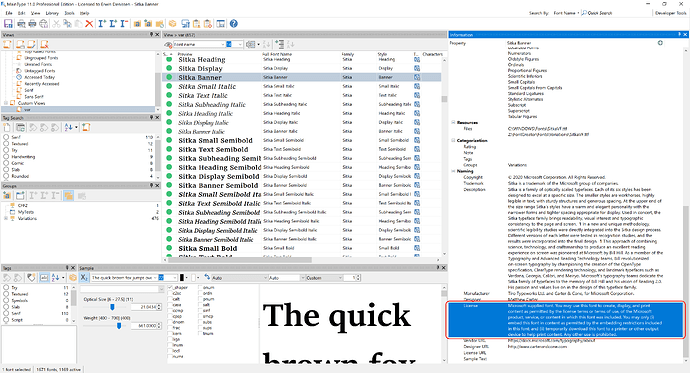Click the eye filter icon in font list toolbar
This screenshot has width=690, height=373.
point(168,44)
